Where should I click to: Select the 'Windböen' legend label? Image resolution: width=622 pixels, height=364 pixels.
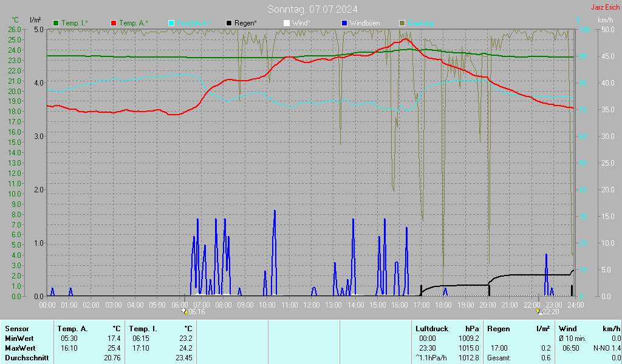point(365,24)
